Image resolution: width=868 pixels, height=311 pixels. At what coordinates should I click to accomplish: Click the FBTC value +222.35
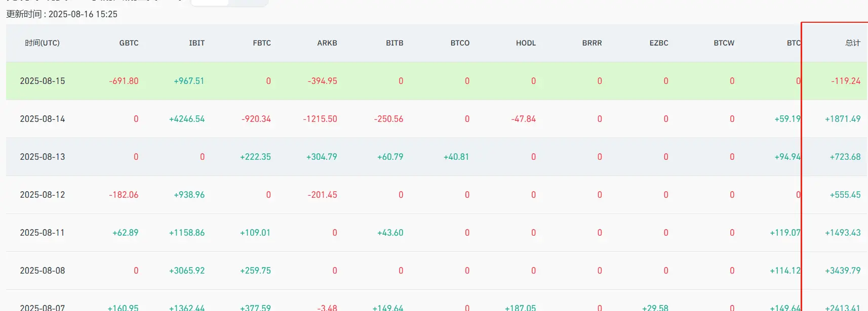pos(255,157)
